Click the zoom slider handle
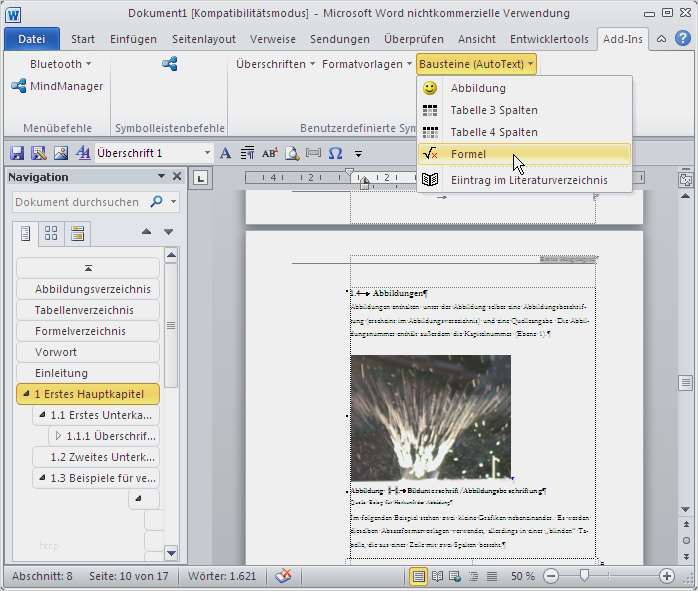The width and height of the screenshot is (698, 591). (584, 576)
